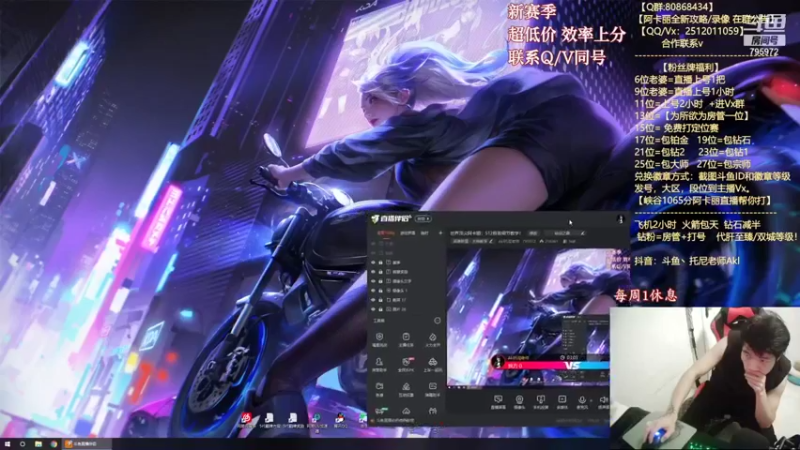Viewport: 800px width, 450px height.
Task: Add a multimedia source from the bottom bar
Action: (562, 402)
